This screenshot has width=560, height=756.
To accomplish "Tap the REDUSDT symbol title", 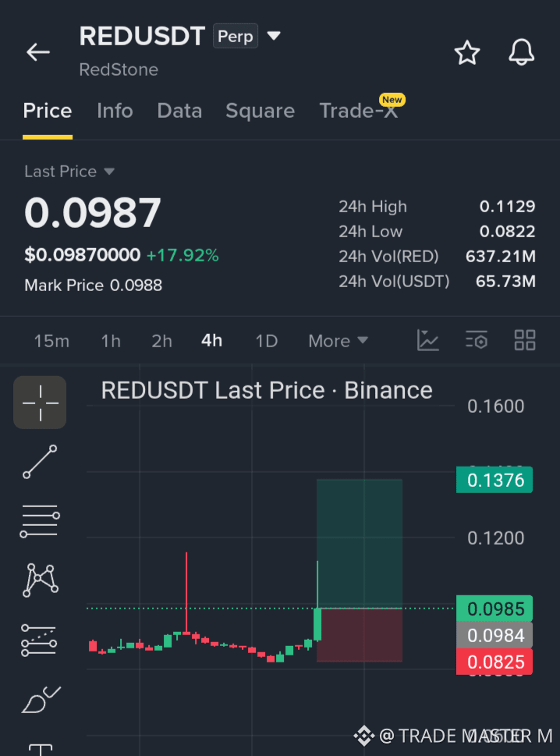I will point(142,36).
